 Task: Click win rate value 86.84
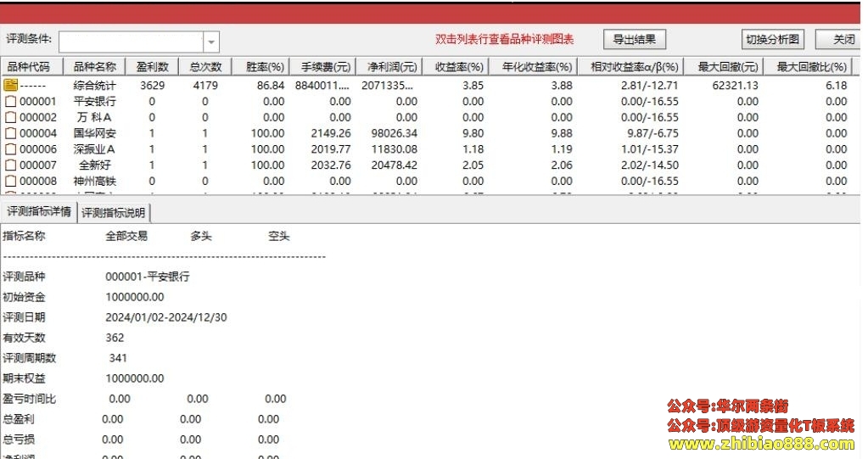coord(271,85)
